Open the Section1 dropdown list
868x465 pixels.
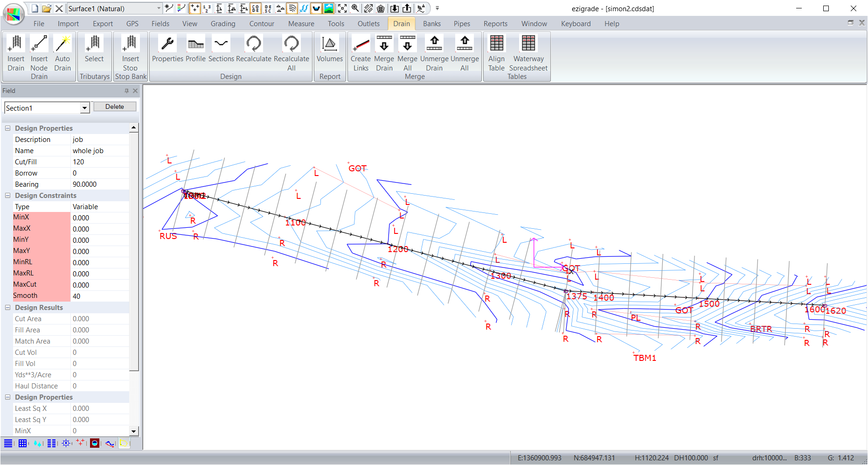[x=84, y=108]
